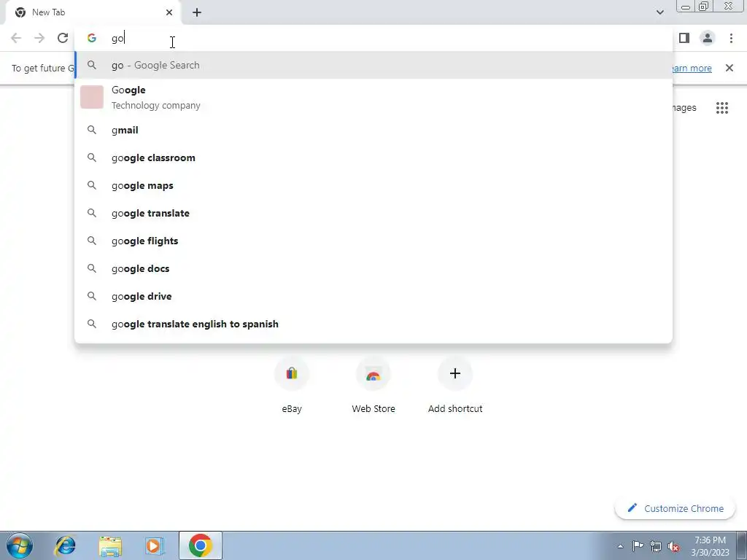Reload the page with refresh icon
747x560 pixels.
[63, 38]
